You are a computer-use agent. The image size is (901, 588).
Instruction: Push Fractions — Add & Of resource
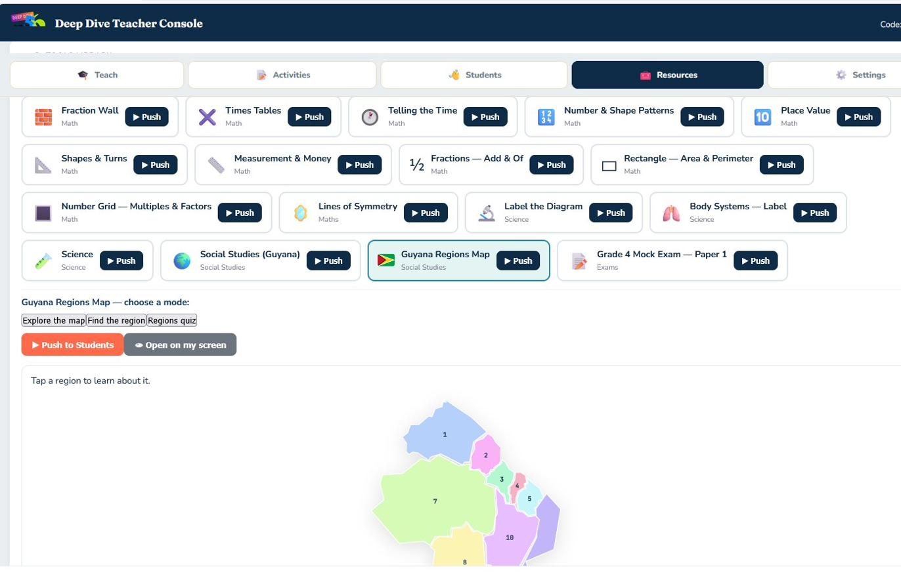tap(552, 165)
